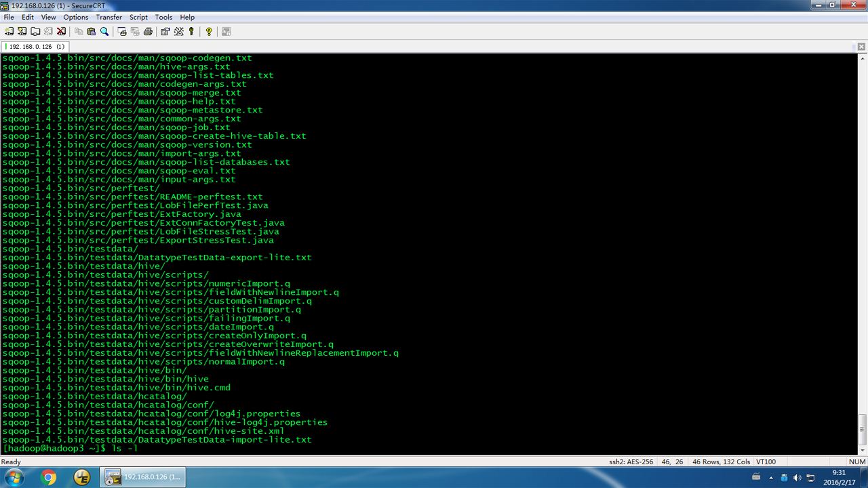Open the Windows Start menu
The image size is (868, 488).
14,478
